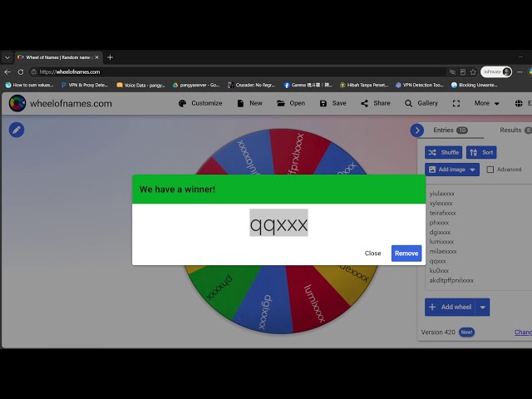
Task: Click the site info lock icon
Action: (x=33, y=72)
